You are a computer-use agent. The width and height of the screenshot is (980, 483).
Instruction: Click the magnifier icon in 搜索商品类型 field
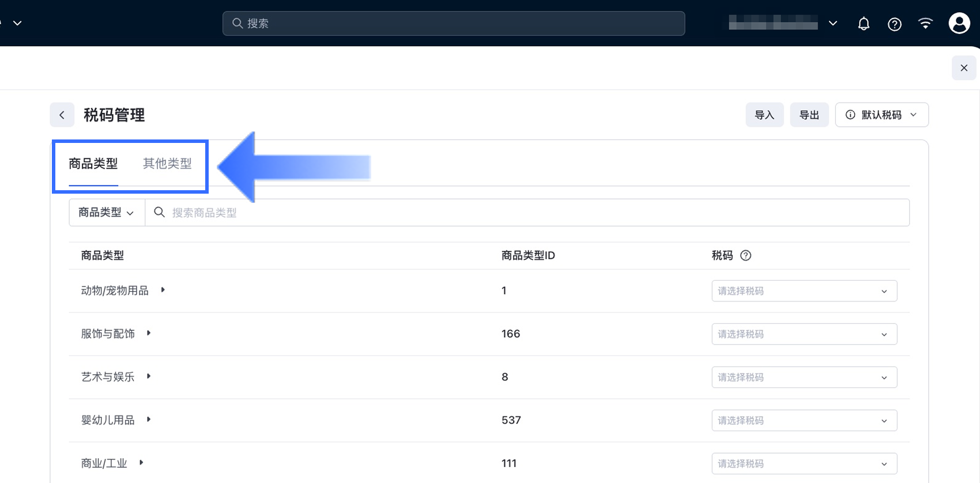[160, 212]
